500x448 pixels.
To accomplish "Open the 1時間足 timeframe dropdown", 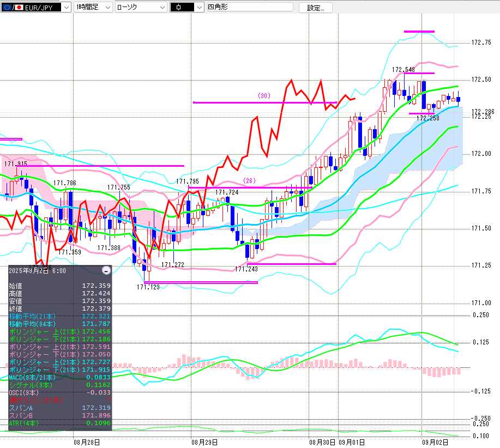I will (93, 7).
